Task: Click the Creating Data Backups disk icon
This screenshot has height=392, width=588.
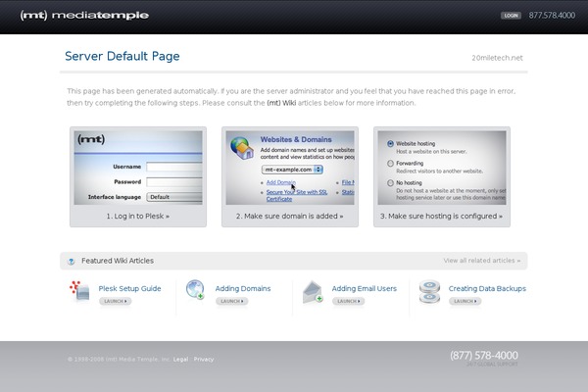Action: pyautogui.click(x=429, y=290)
